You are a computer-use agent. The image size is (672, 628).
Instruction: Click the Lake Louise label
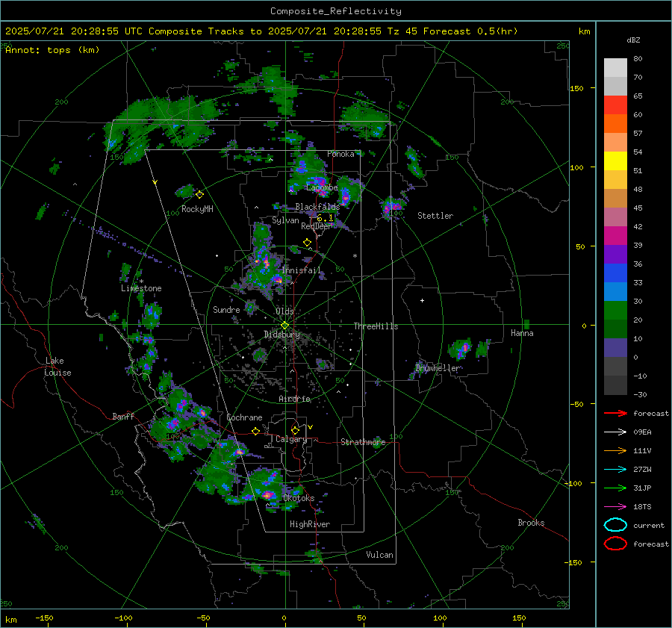tap(58, 367)
